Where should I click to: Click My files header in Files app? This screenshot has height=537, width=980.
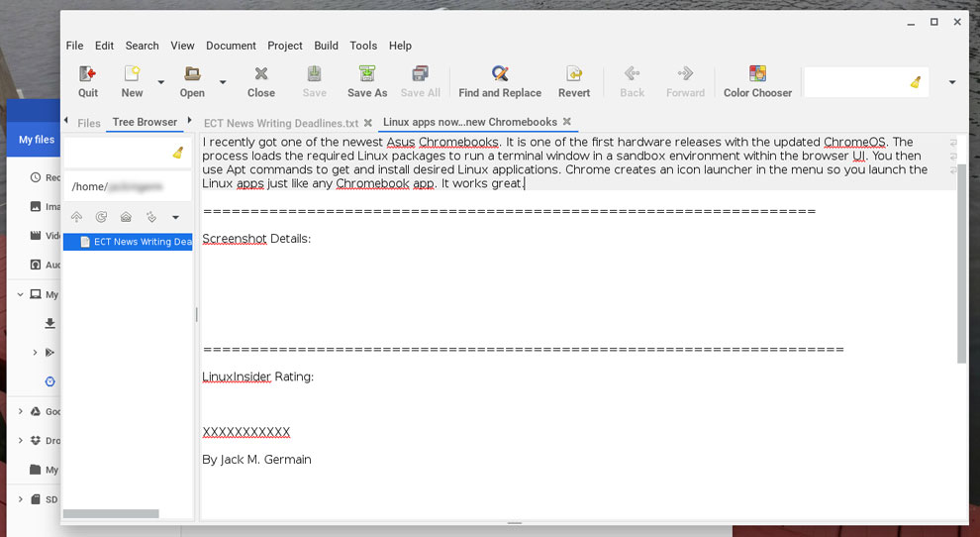tap(37, 140)
